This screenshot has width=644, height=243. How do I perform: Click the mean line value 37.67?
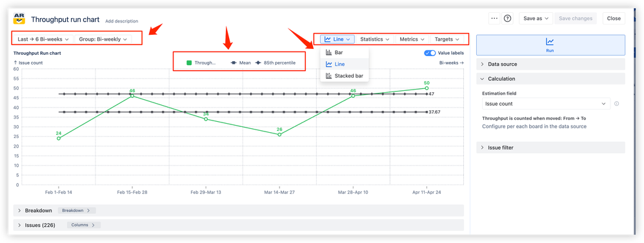pyautogui.click(x=434, y=112)
